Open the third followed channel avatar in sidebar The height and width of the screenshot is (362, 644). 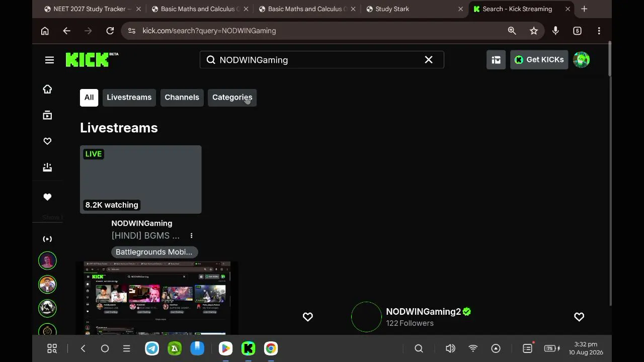point(47,308)
